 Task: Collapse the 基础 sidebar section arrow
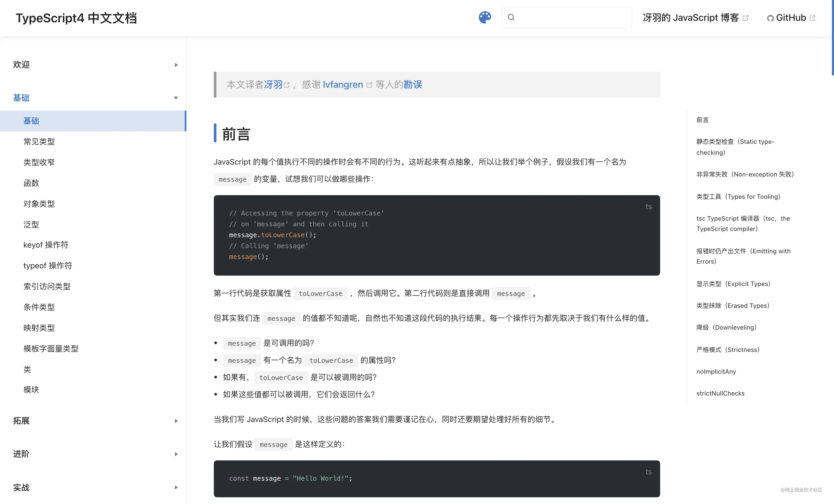pos(176,98)
